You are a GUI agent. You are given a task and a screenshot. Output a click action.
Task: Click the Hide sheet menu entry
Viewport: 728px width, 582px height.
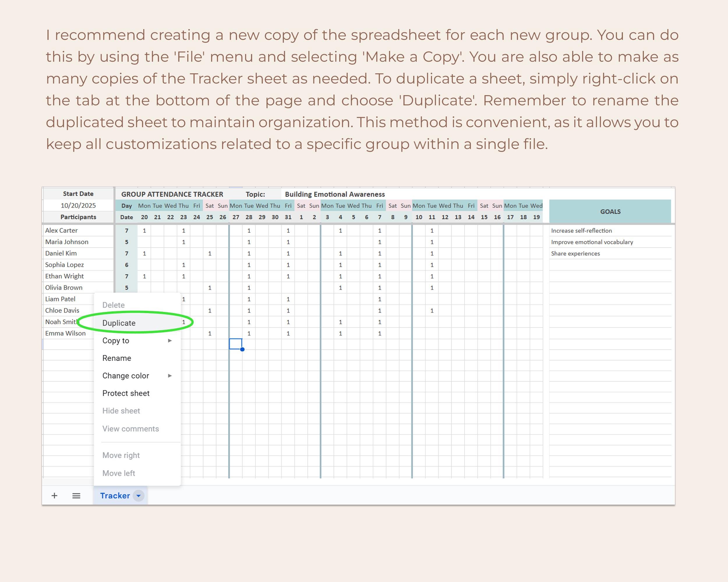(137, 411)
